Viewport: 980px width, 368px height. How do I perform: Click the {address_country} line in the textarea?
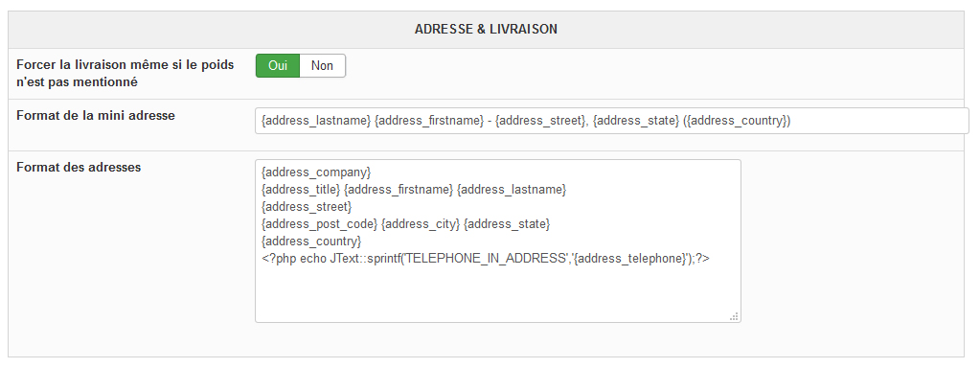[311, 241]
